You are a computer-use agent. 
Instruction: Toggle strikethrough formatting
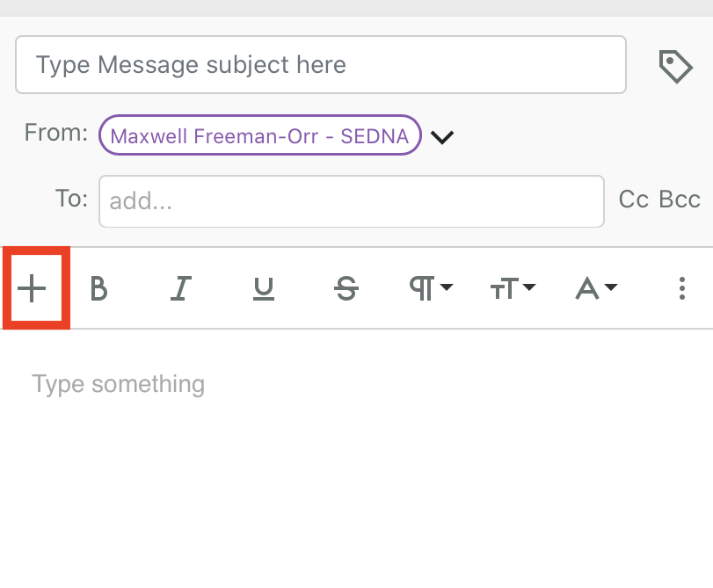tap(347, 288)
